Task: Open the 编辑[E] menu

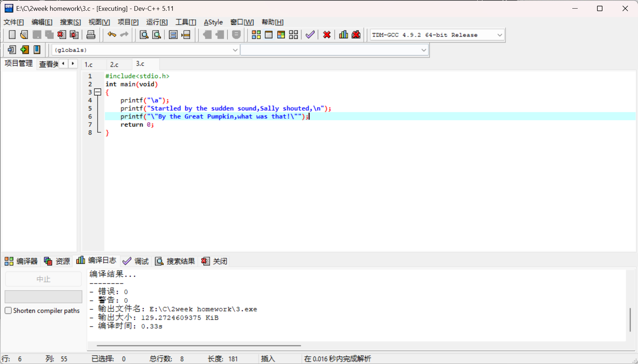Action: click(42, 22)
